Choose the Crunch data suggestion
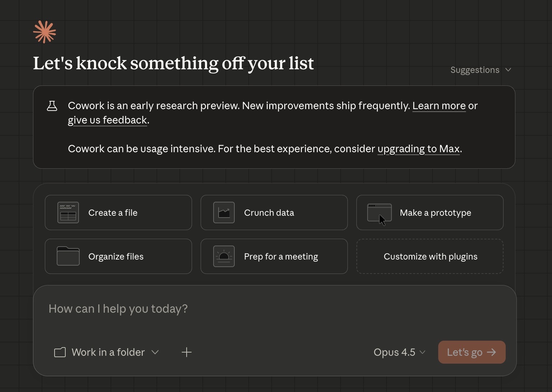The height and width of the screenshot is (392, 552). [274, 213]
